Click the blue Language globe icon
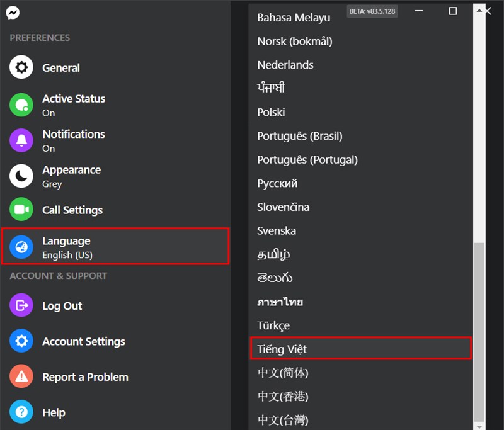504x430 pixels. point(21,246)
